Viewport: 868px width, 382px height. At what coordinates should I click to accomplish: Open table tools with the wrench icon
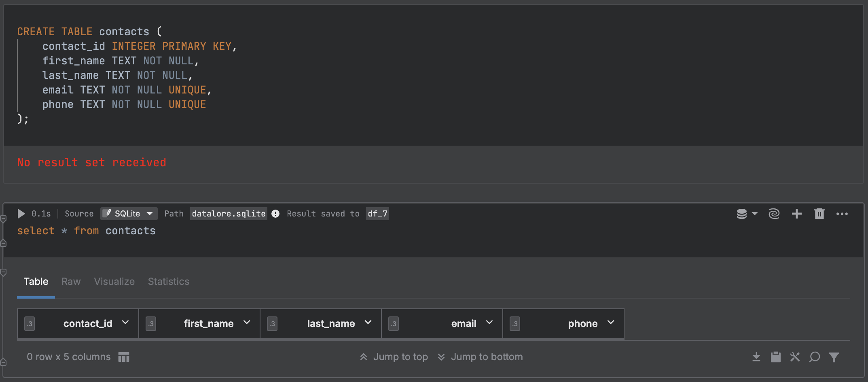(x=795, y=357)
